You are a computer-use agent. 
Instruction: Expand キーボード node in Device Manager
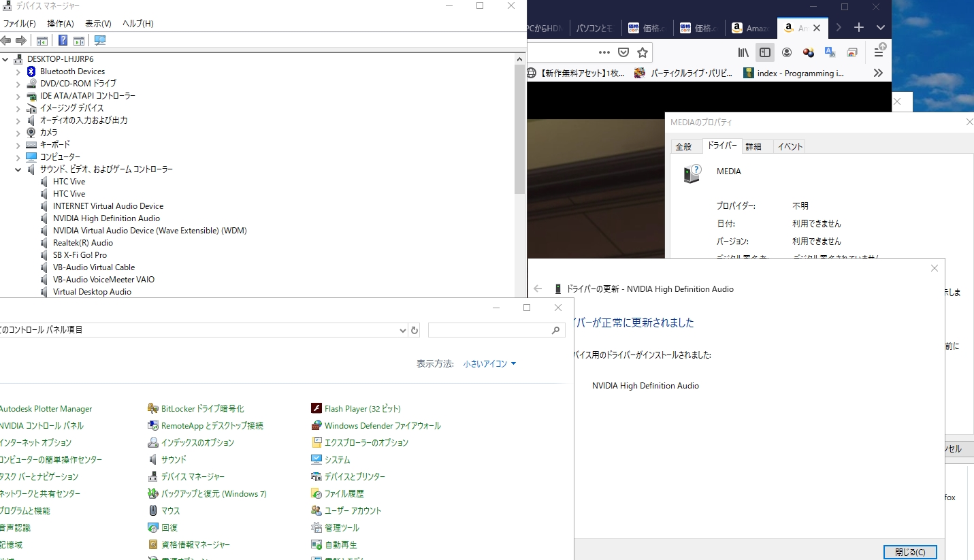click(x=18, y=145)
